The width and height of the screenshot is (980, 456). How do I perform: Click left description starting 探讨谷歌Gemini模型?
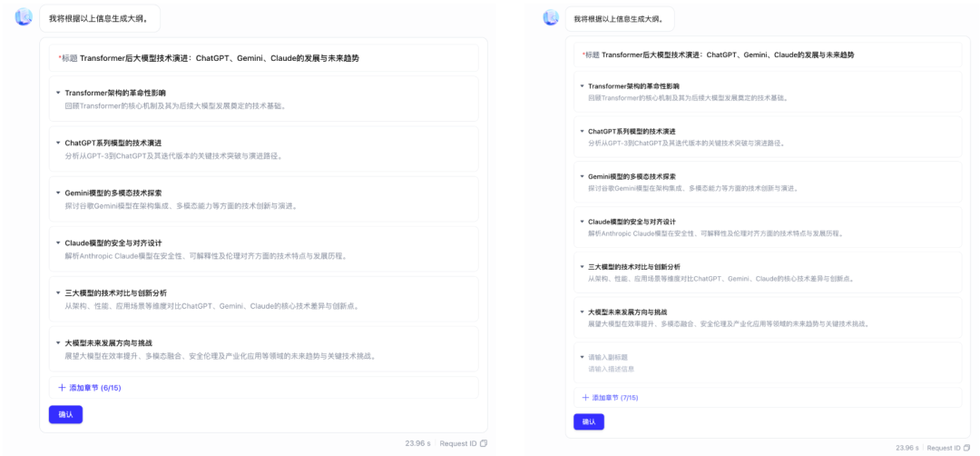(181, 206)
